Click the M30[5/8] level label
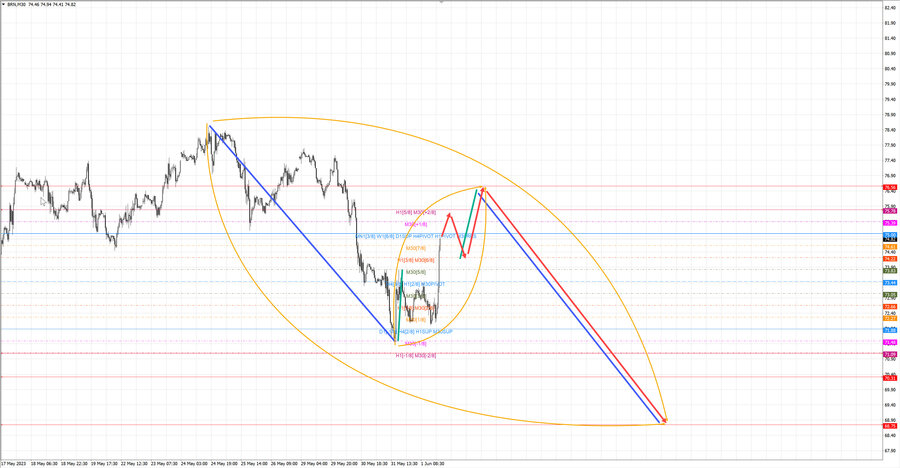The width and height of the screenshot is (900, 468). [x=416, y=272]
